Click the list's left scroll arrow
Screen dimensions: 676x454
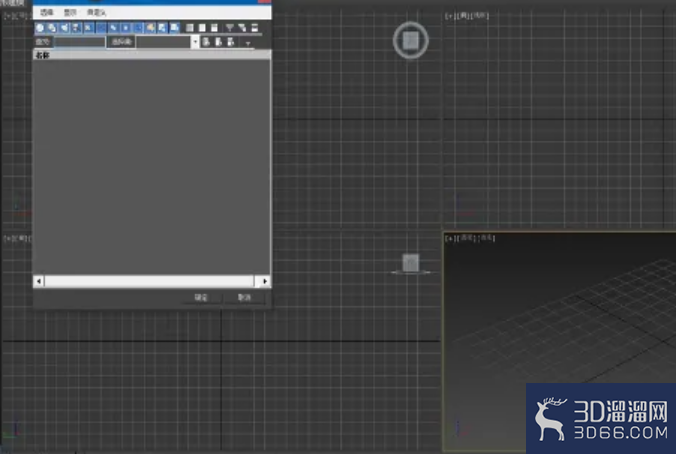pos(39,281)
